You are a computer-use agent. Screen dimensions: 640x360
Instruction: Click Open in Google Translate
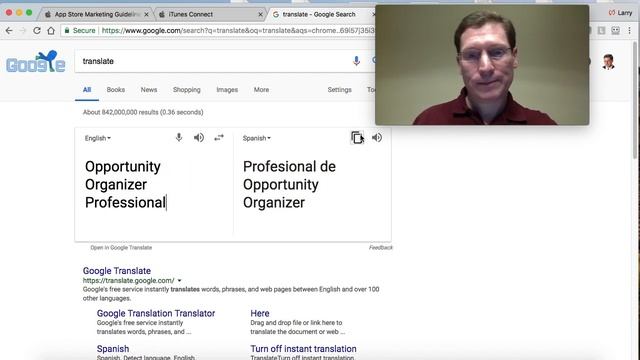pos(121,248)
